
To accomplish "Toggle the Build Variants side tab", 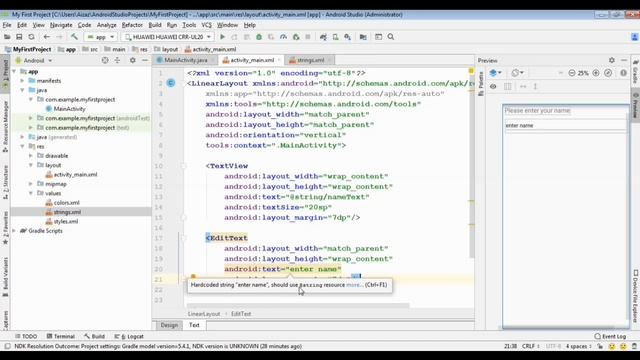I will pyautogui.click(x=5, y=277).
